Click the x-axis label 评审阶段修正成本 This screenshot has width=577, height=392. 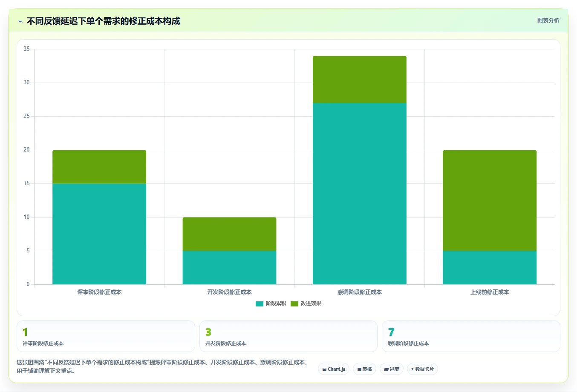tap(99, 292)
